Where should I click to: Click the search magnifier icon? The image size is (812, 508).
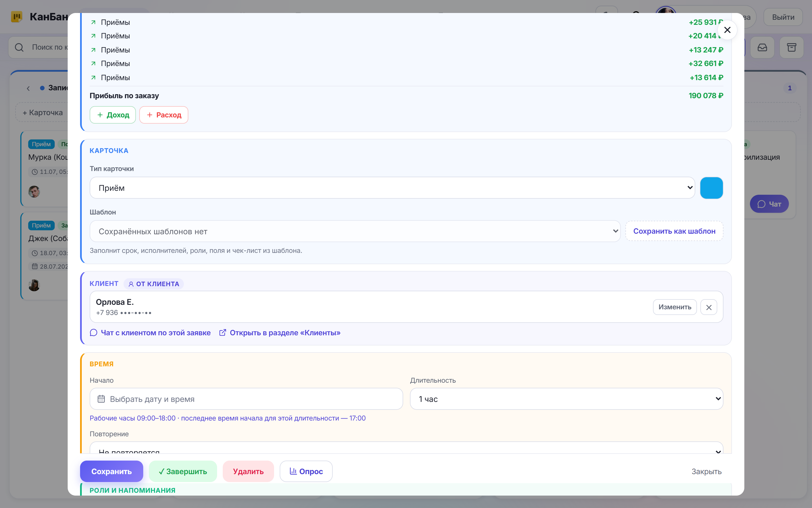19,47
